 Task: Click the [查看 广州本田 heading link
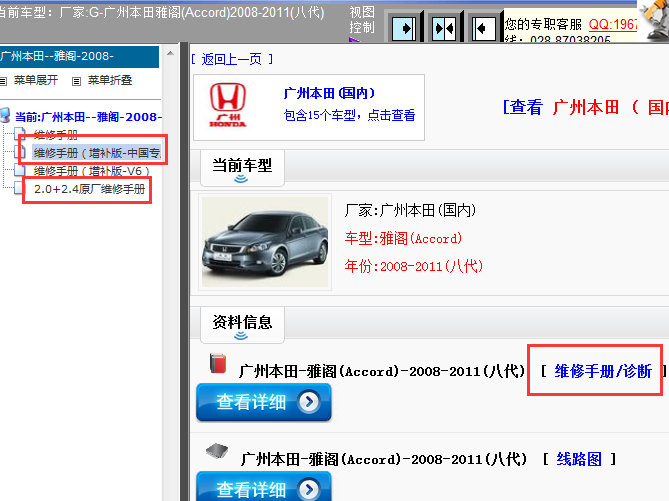[x=585, y=107]
